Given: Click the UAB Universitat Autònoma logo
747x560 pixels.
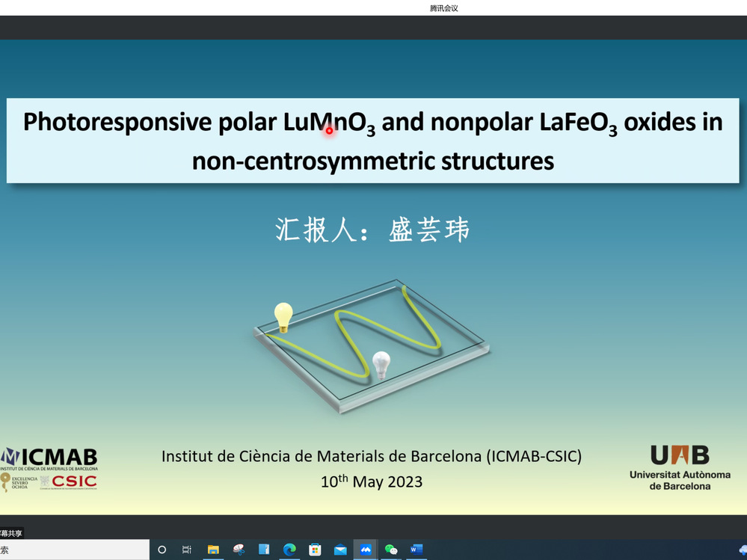Looking at the screenshot, I should (679, 467).
